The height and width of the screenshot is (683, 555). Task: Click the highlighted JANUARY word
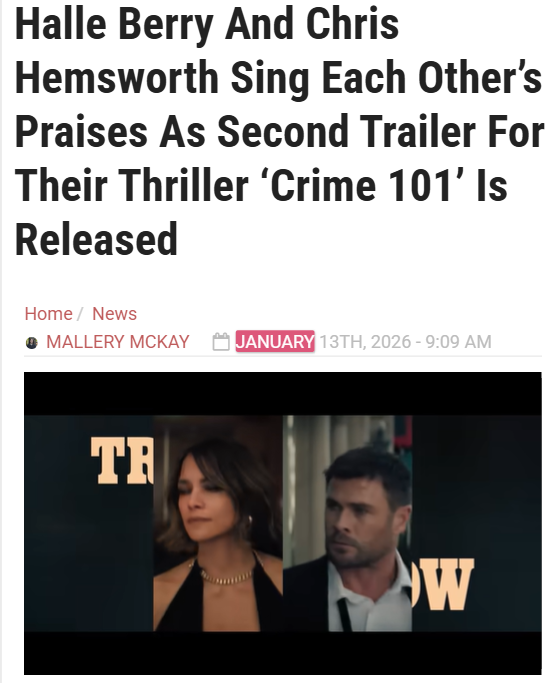point(275,342)
